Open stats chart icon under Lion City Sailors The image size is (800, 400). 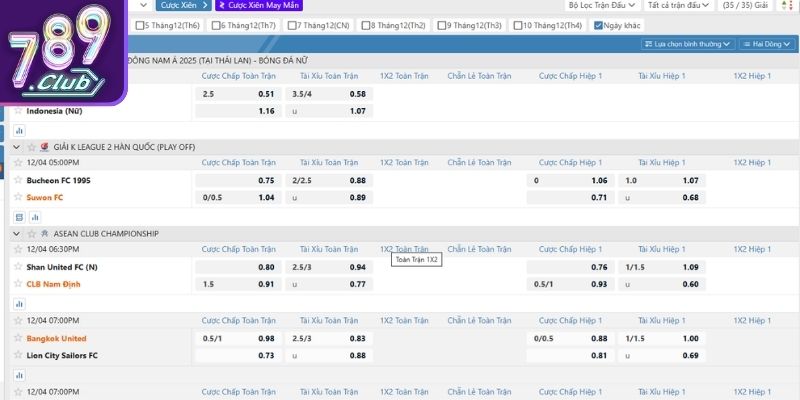point(19,374)
